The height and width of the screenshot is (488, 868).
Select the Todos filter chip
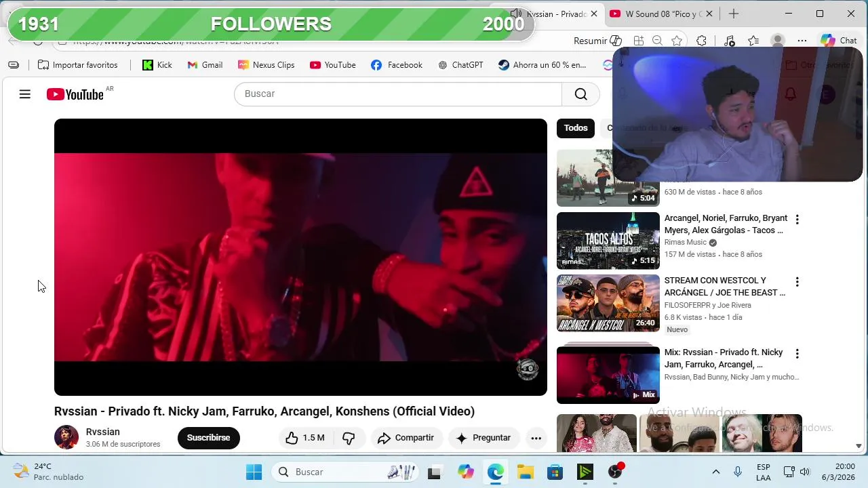coord(576,128)
